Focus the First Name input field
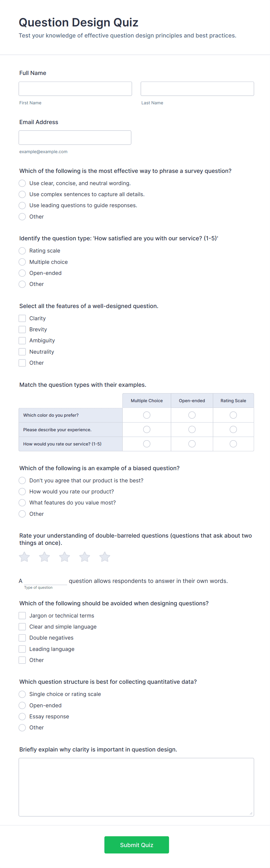The width and height of the screenshot is (270, 868). click(75, 89)
